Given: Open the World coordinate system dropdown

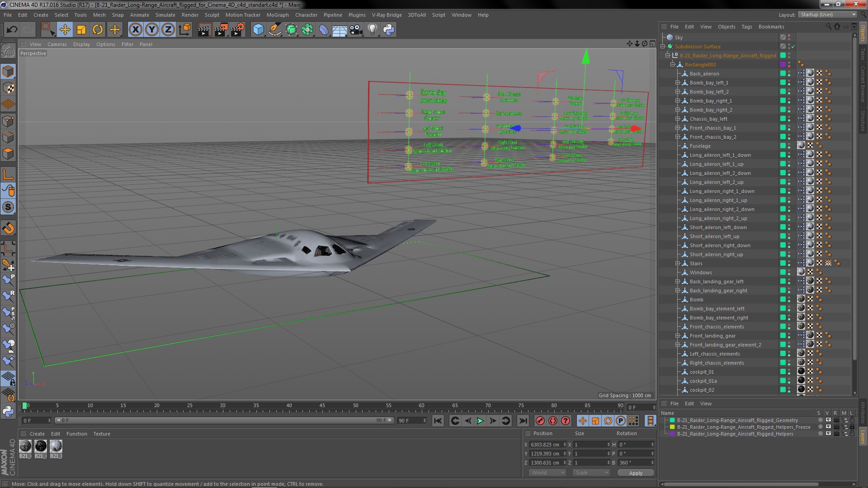Looking at the screenshot, I should [547, 473].
